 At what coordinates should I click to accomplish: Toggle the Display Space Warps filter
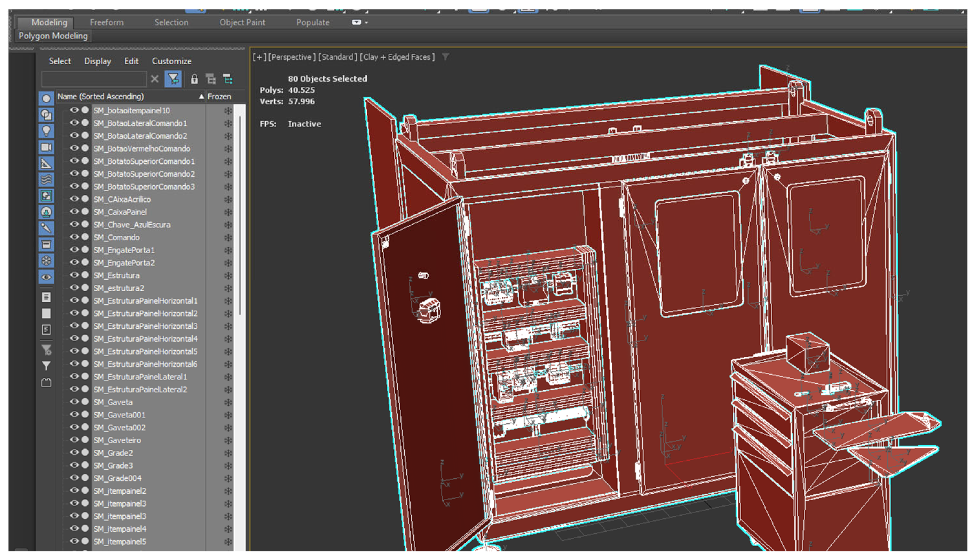click(x=46, y=180)
